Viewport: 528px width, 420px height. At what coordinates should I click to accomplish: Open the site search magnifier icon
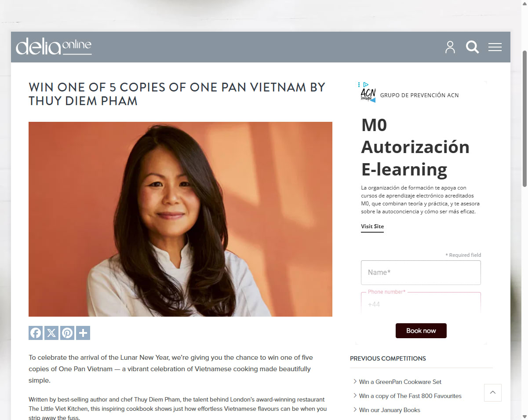pos(472,47)
